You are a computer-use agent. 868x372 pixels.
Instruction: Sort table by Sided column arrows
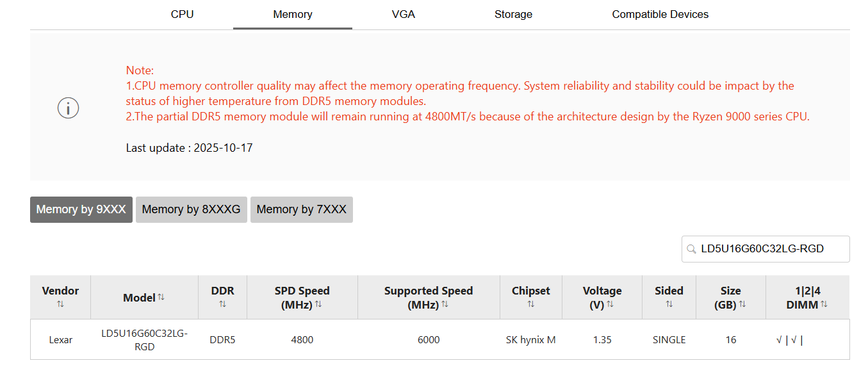pos(669,304)
